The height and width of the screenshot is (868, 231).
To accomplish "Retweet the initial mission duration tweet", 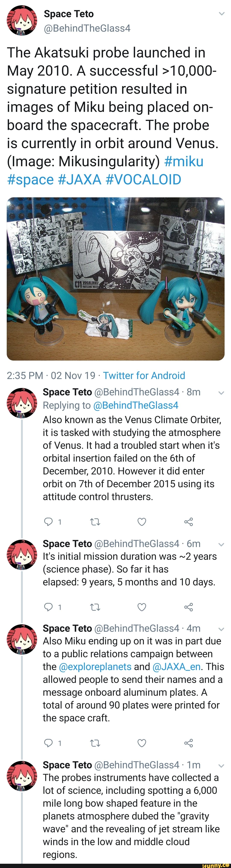I will coord(95,607).
